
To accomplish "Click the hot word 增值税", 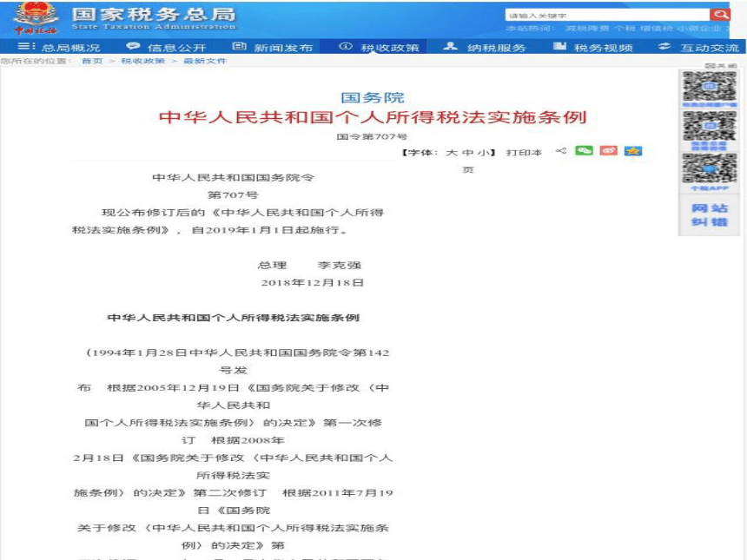I will 657,29.
